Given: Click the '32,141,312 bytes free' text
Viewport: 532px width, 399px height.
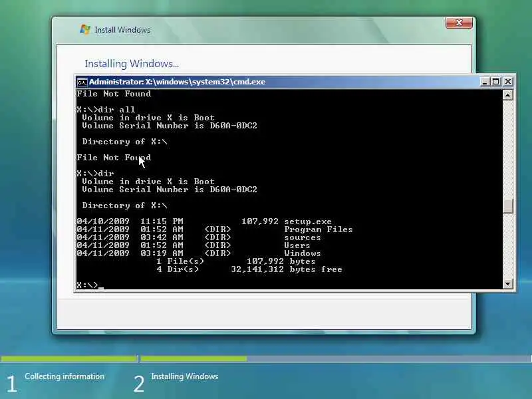Looking at the screenshot, I should tap(287, 269).
